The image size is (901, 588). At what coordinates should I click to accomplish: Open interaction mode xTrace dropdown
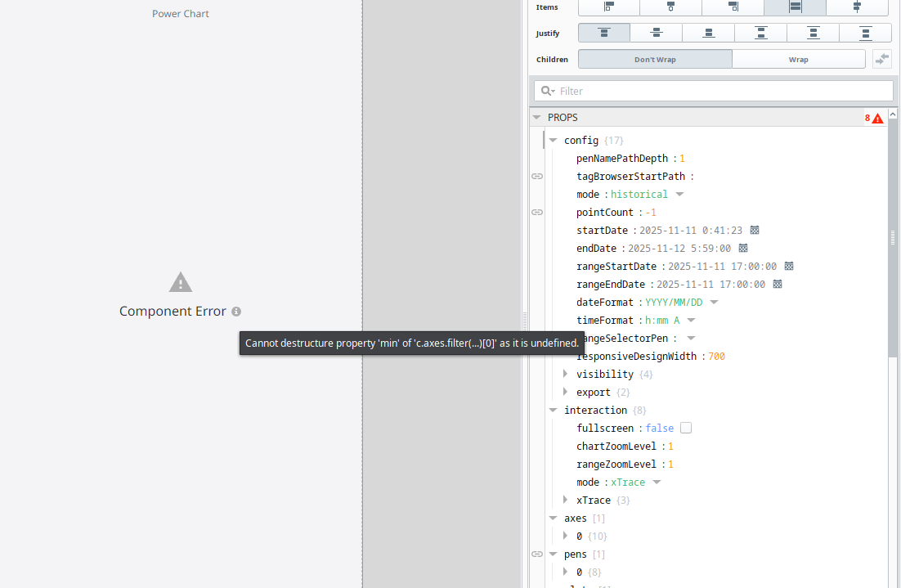[657, 483]
